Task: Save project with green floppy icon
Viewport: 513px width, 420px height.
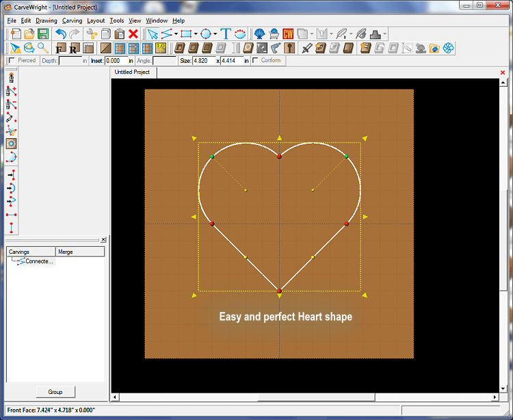Action: click(43, 34)
